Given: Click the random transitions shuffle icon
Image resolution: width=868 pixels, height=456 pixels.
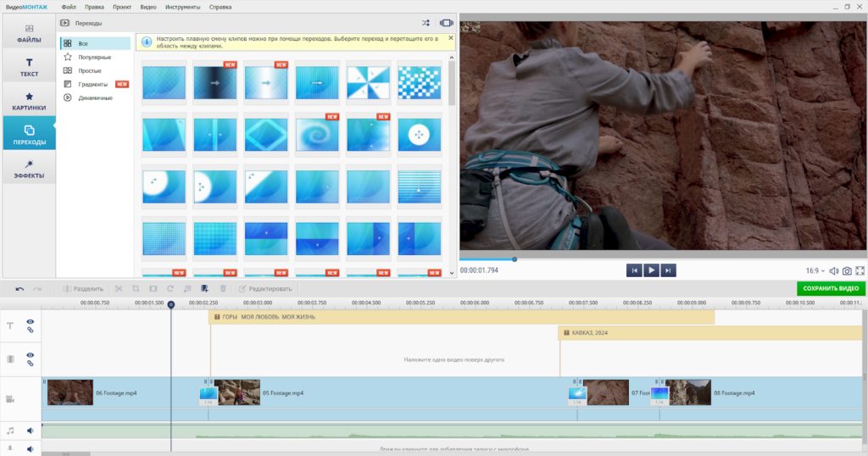Looking at the screenshot, I should tap(426, 23).
